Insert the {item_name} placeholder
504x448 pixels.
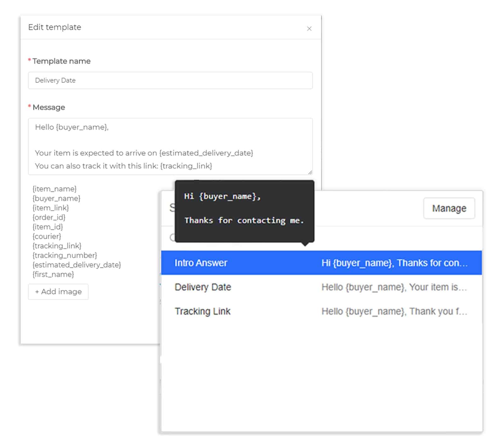click(54, 189)
